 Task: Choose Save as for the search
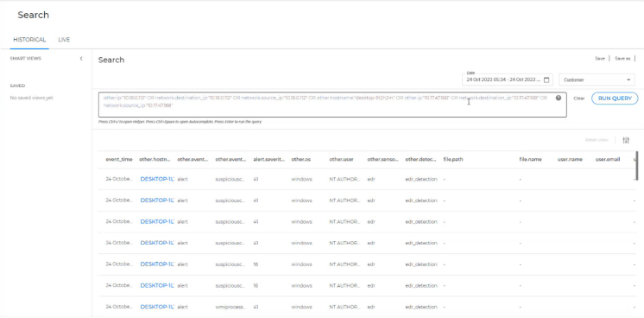coord(622,59)
